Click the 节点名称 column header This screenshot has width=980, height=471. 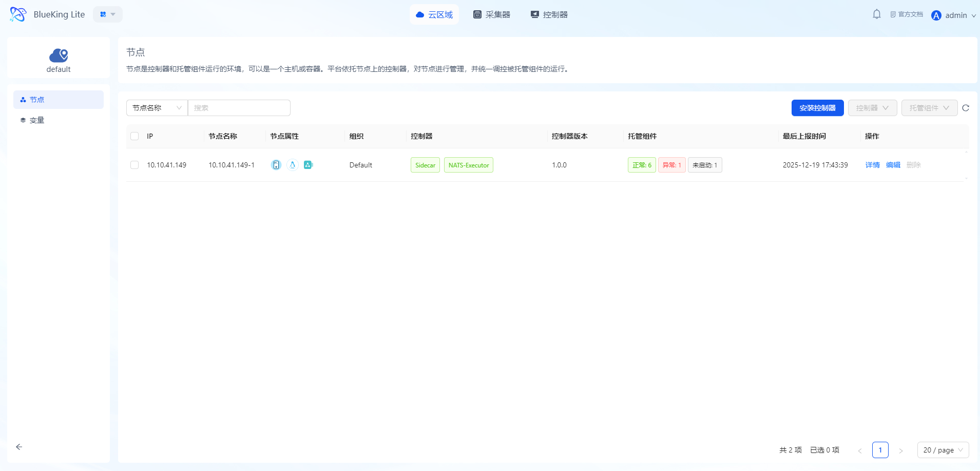click(223, 136)
